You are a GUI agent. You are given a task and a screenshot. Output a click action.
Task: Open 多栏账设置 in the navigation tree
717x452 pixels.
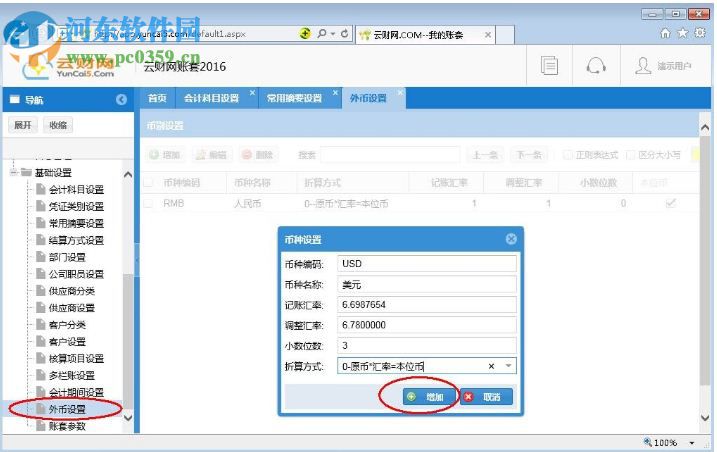(x=71, y=376)
